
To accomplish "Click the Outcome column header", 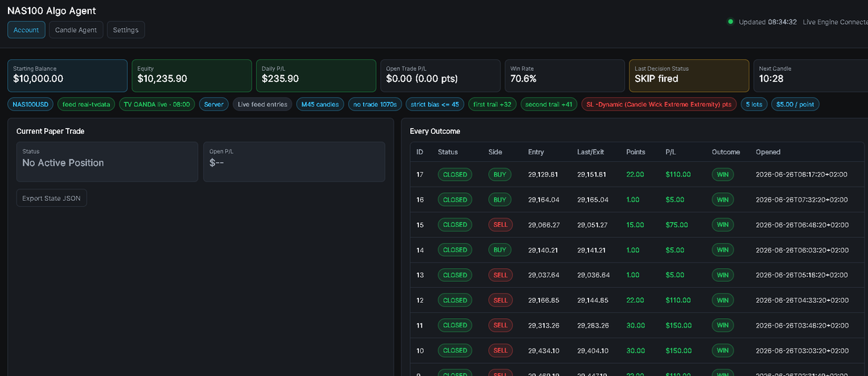I will [726, 152].
